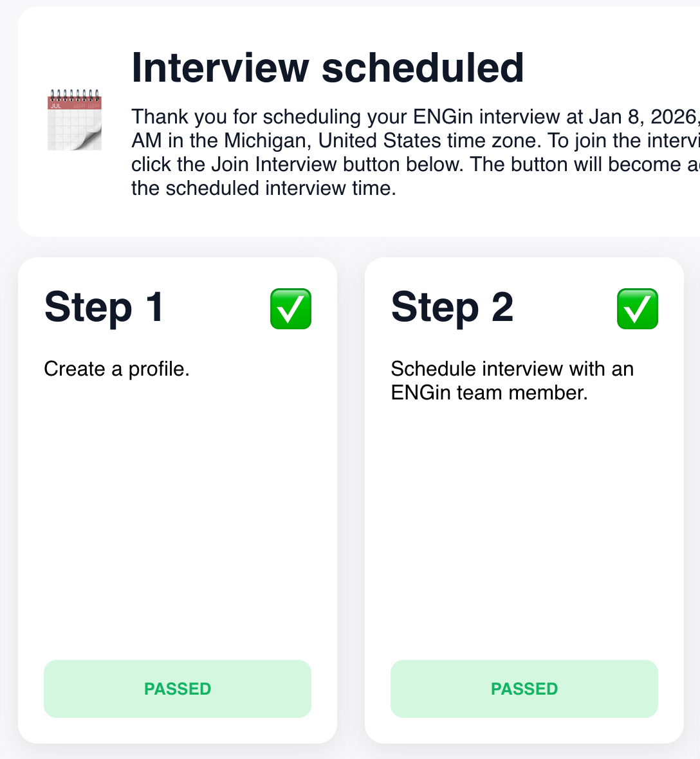Image resolution: width=700 pixels, height=759 pixels.
Task: Click the "Step 2" card title
Action: [x=452, y=307]
